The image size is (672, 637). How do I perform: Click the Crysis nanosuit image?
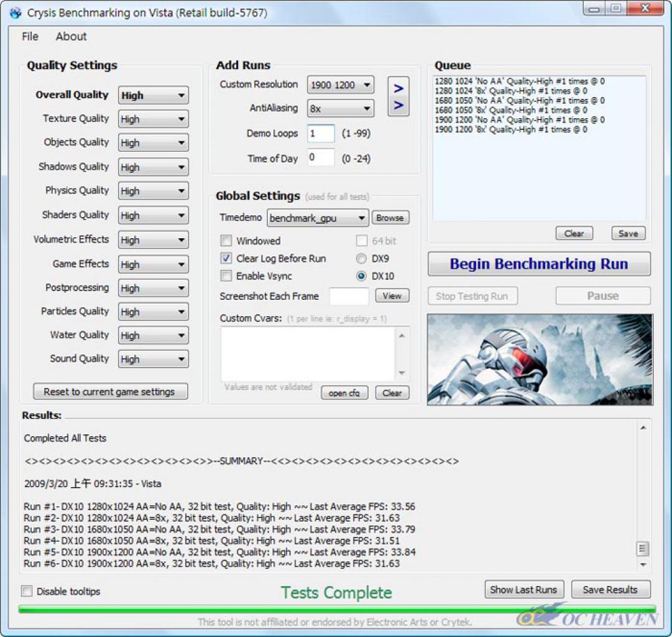[540, 360]
